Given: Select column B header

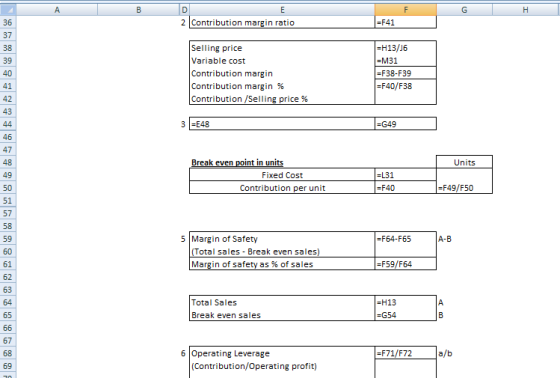Looking at the screenshot, I should click(138, 10).
